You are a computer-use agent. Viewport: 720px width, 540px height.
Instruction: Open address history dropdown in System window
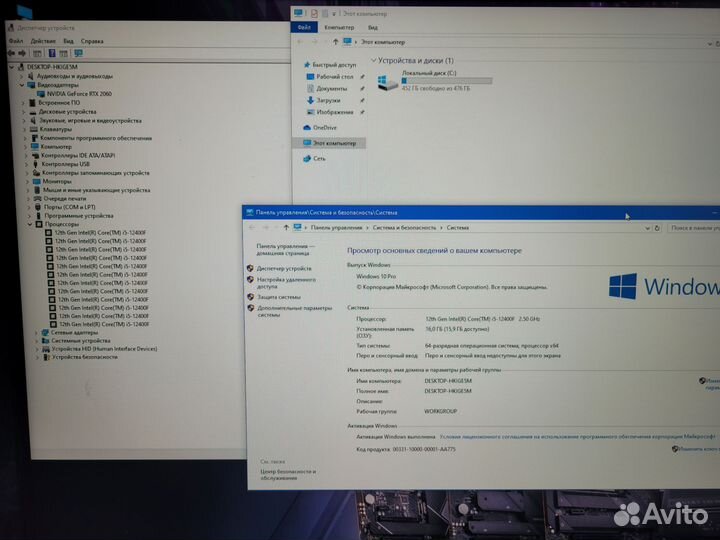(x=647, y=228)
